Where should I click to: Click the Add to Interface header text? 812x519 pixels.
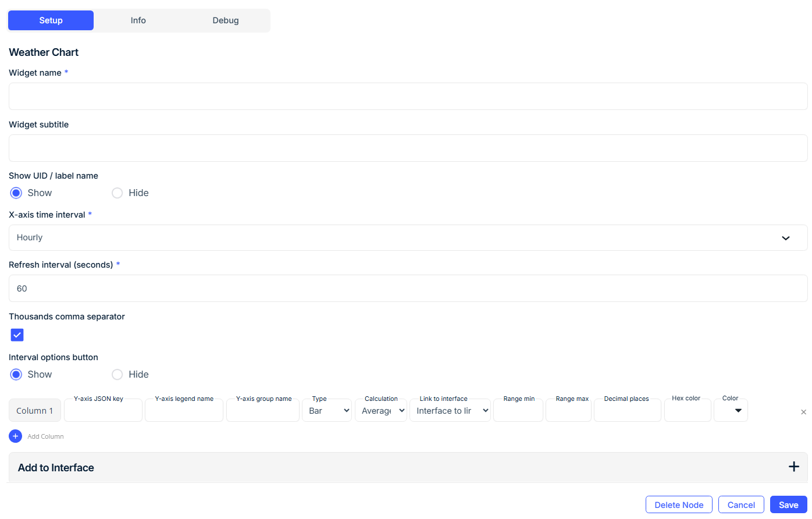tap(56, 468)
